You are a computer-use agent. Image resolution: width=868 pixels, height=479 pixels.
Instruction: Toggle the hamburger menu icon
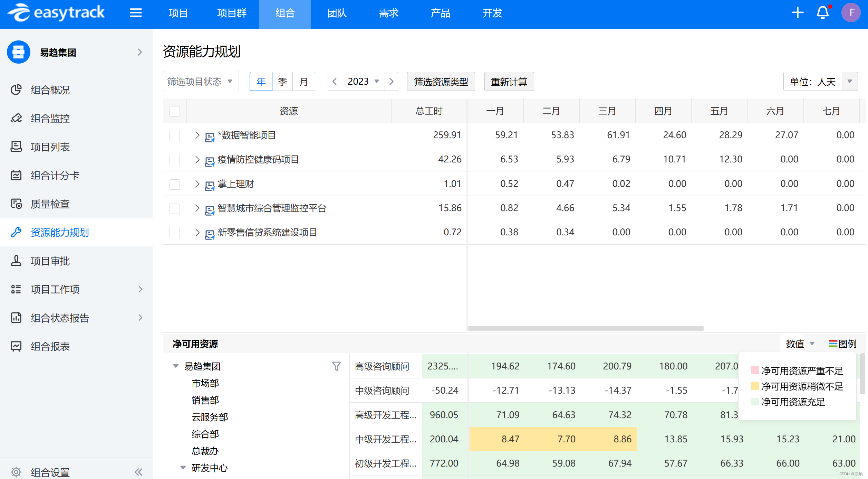(x=136, y=13)
